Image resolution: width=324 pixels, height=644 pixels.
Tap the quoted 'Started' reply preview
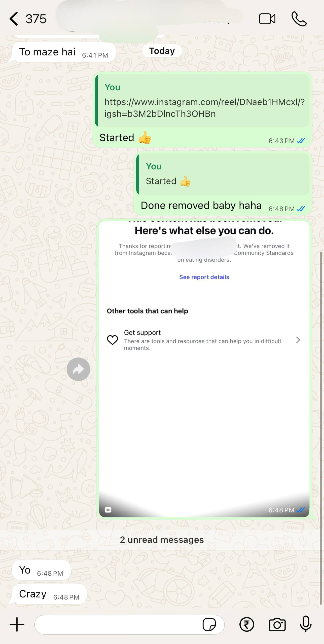pyautogui.click(x=223, y=174)
